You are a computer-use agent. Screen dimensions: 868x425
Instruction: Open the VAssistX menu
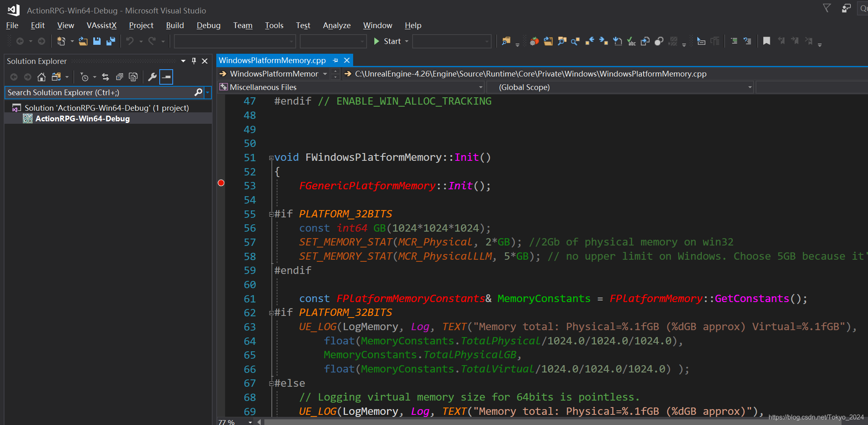[x=101, y=25]
